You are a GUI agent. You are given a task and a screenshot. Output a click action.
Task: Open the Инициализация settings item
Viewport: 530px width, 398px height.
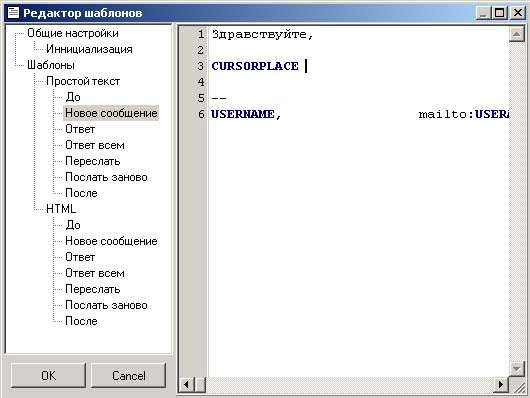pos(89,49)
